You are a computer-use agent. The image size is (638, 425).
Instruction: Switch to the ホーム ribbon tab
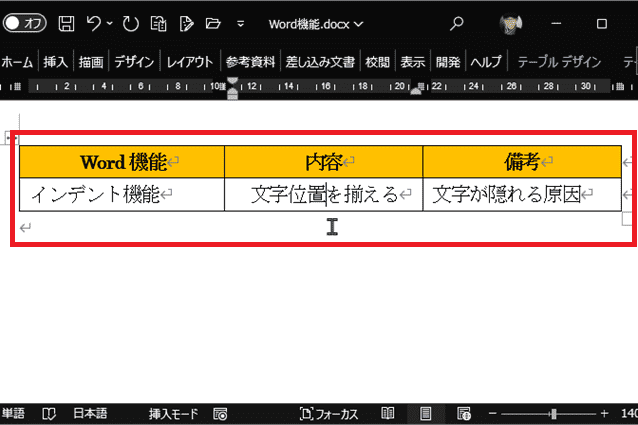click(x=17, y=62)
